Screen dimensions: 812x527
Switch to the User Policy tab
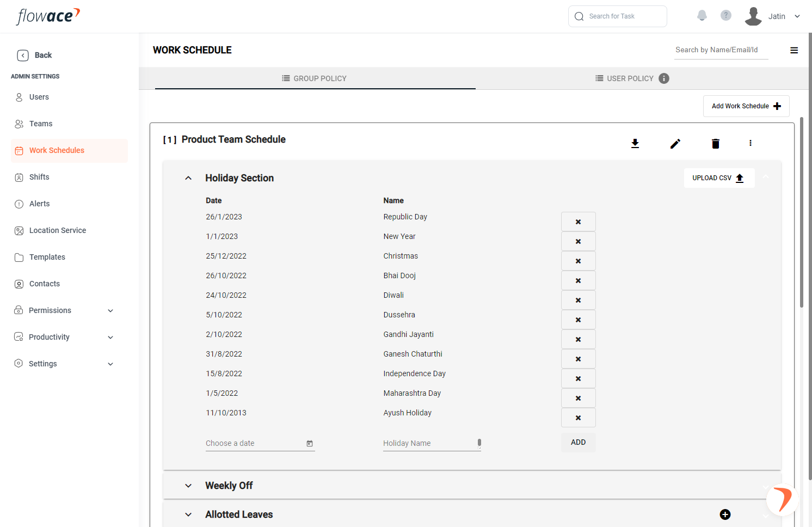[632, 78]
